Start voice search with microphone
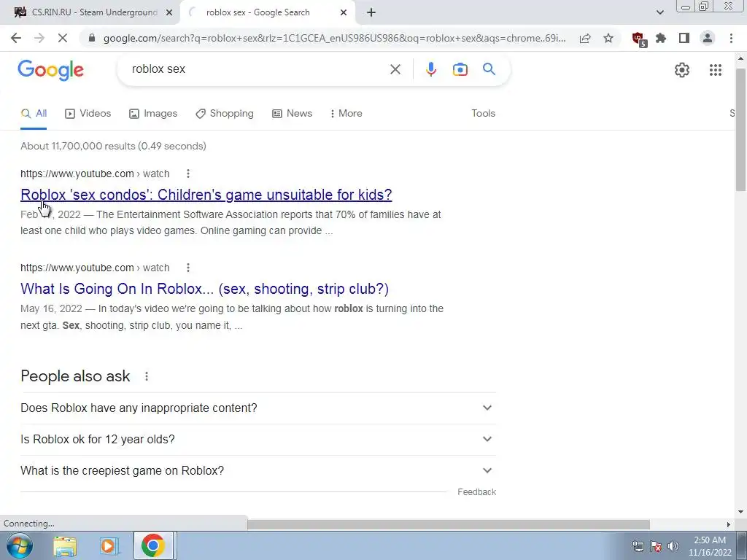This screenshot has width=747, height=560. point(430,69)
